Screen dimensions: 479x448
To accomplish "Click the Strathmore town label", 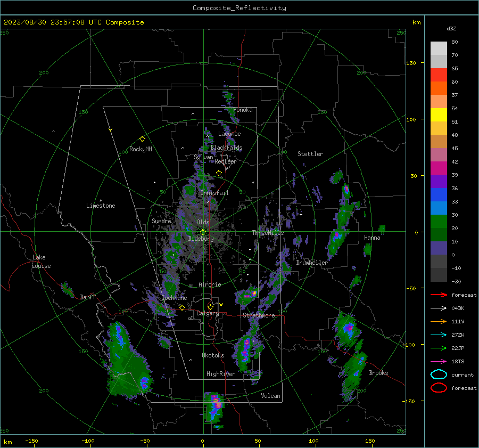I will tap(259, 315).
